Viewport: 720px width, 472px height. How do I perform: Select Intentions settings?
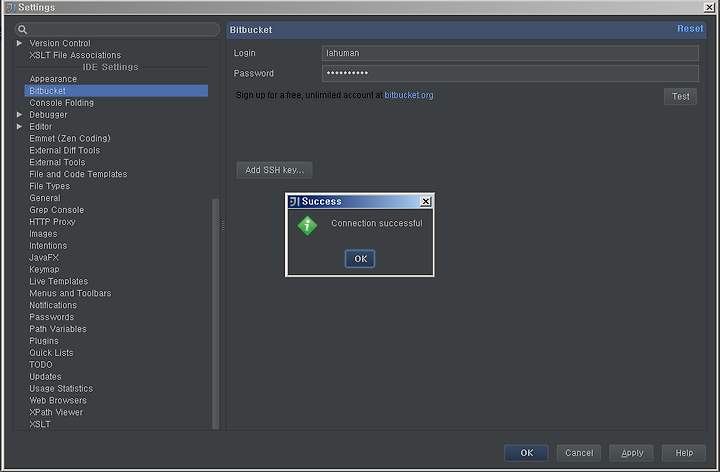[x=48, y=246]
